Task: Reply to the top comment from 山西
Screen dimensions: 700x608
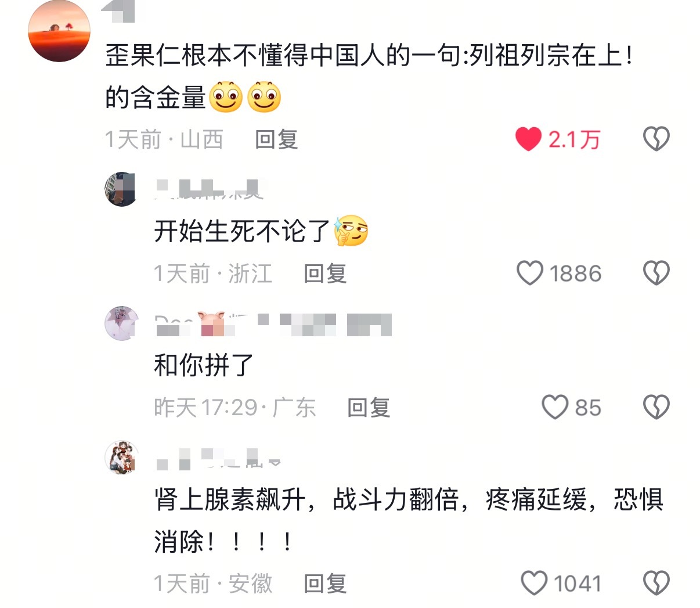Action: coord(276,140)
